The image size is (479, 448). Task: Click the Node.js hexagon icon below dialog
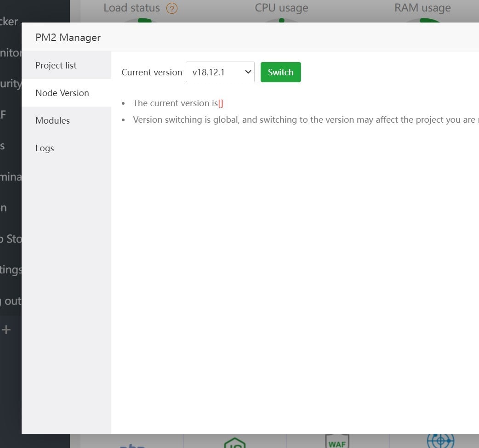(x=235, y=443)
